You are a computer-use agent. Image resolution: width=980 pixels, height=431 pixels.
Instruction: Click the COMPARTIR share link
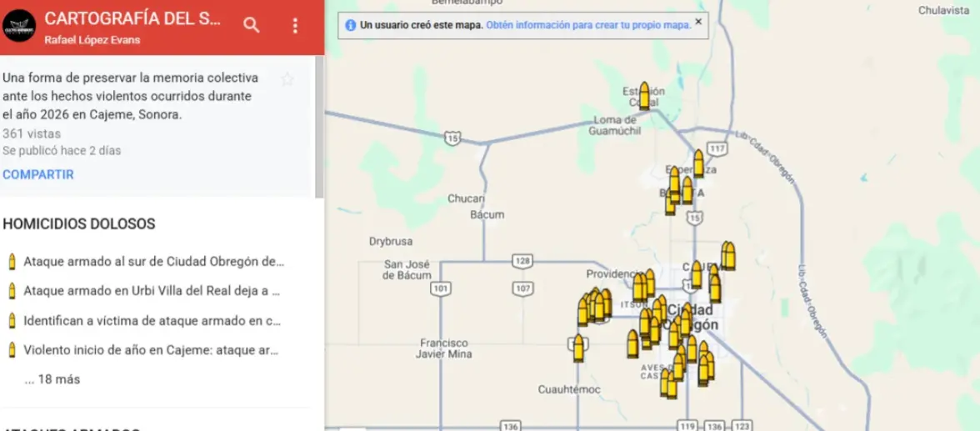38,174
